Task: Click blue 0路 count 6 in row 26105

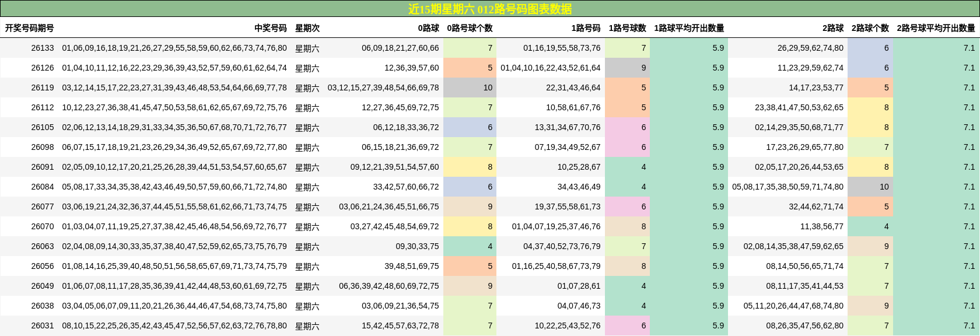Action: tap(470, 127)
